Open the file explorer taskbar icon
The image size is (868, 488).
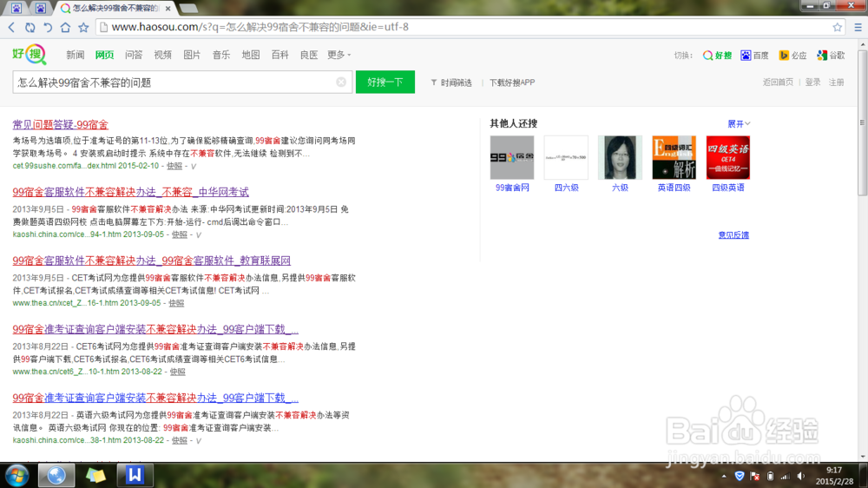coord(95,475)
